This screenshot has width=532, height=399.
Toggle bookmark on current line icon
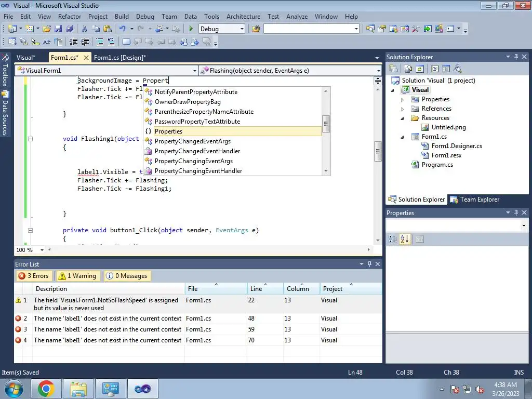pos(126,42)
